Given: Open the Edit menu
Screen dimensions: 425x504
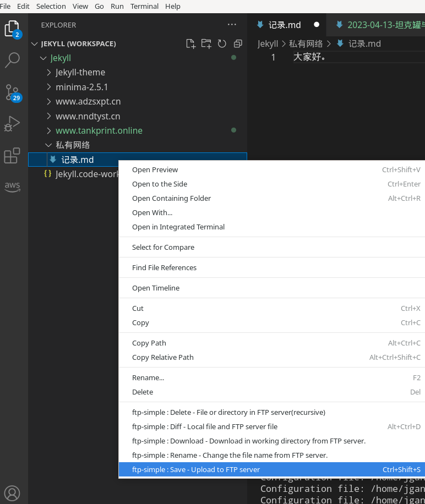Looking at the screenshot, I should pos(23,7).
